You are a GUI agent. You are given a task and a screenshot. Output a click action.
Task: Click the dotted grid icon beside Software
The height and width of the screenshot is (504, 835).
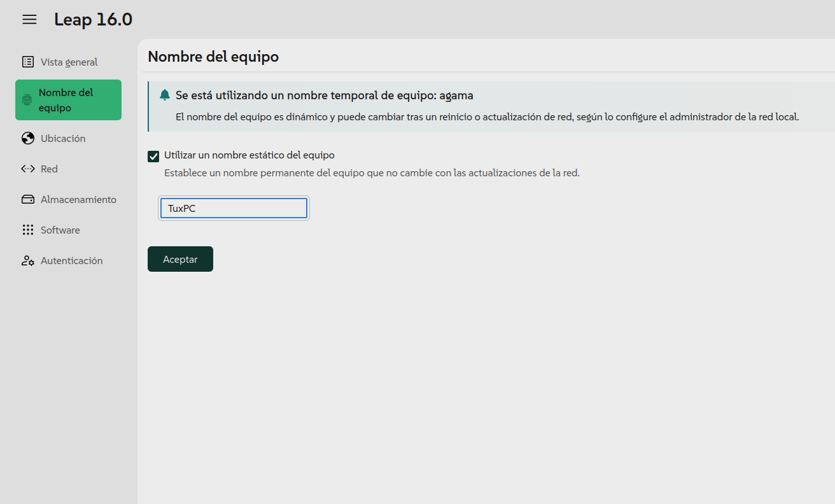click(x=28, y=230)
